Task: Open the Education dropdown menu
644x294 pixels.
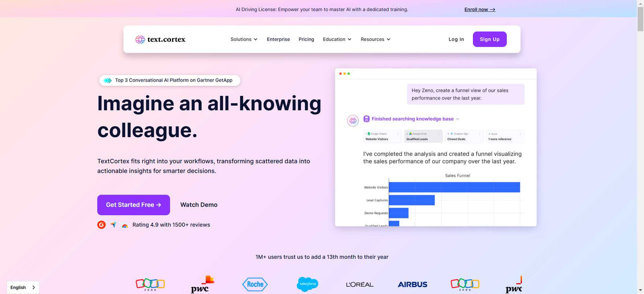Action: [x=337, y=39]
